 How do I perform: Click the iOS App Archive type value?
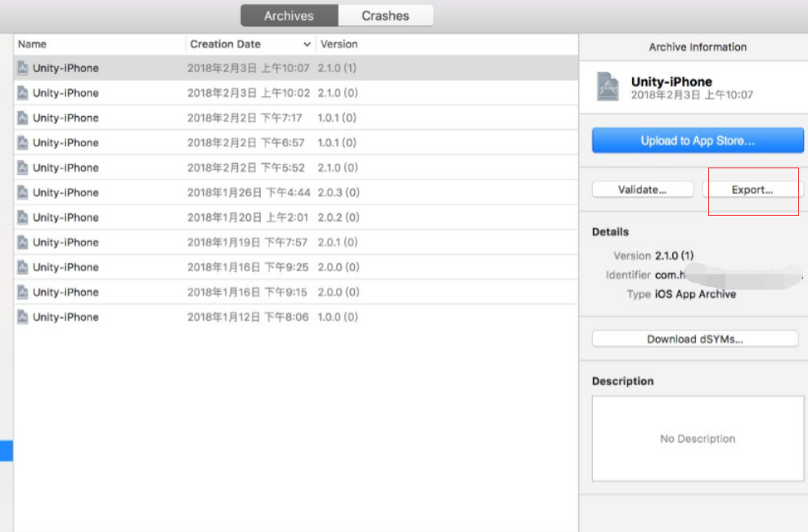click(x=696, y=294)
